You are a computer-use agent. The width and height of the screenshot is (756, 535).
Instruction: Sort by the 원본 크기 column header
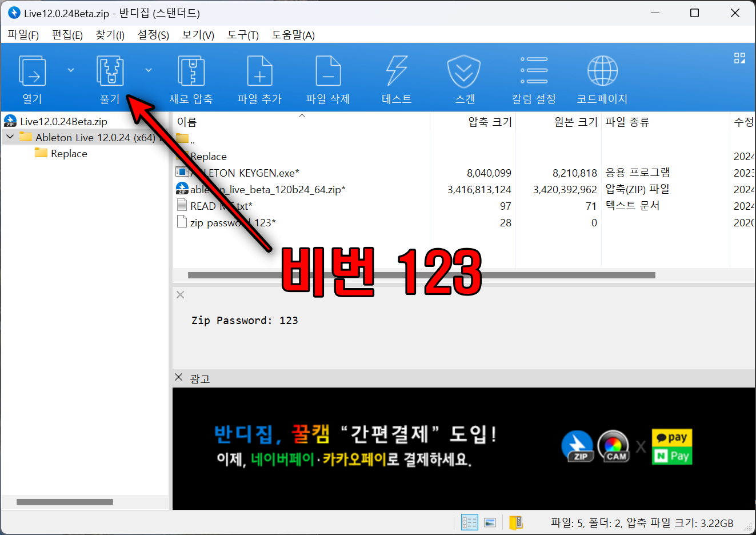[x=558, y=122]
